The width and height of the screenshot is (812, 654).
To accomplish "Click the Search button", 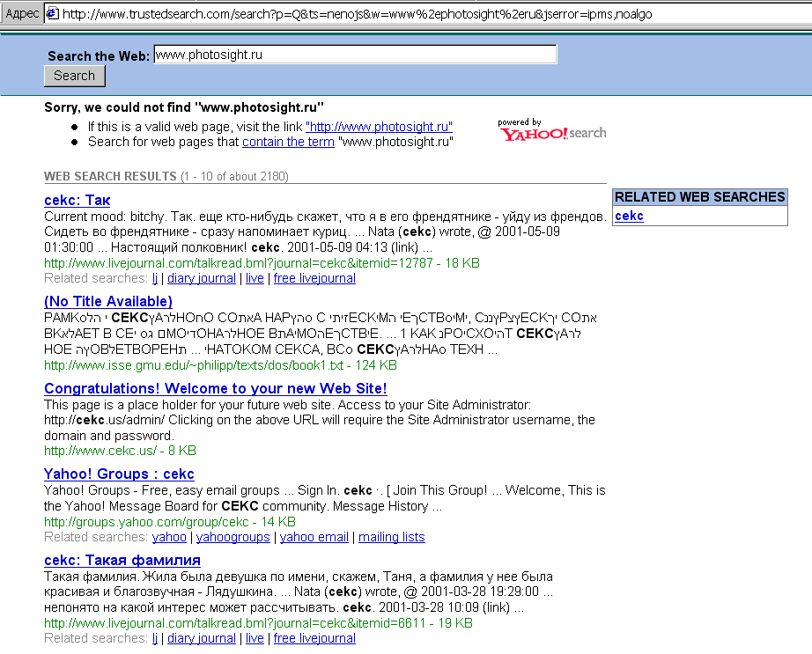I will [75, 76].
